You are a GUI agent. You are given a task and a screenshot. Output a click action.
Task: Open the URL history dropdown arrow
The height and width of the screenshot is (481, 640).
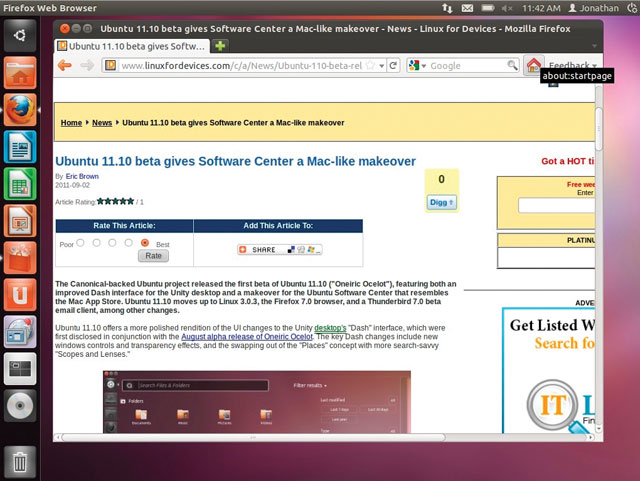(381, 66)
